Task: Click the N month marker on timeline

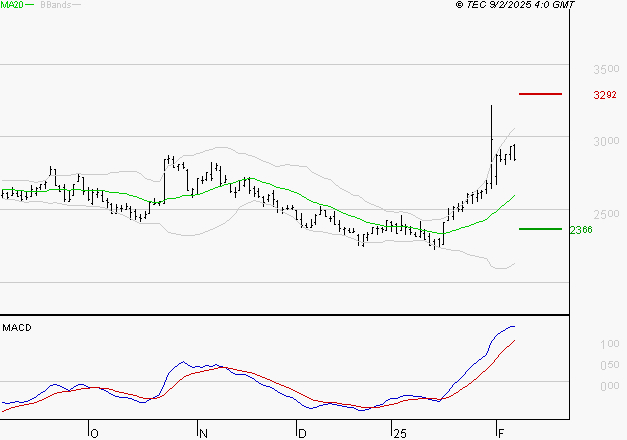Action: click(x=203, y=434)
